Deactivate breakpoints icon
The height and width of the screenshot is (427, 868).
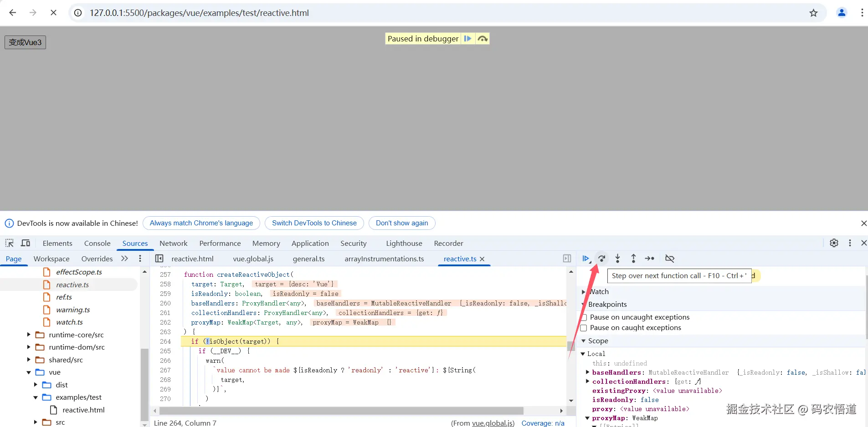669,259
